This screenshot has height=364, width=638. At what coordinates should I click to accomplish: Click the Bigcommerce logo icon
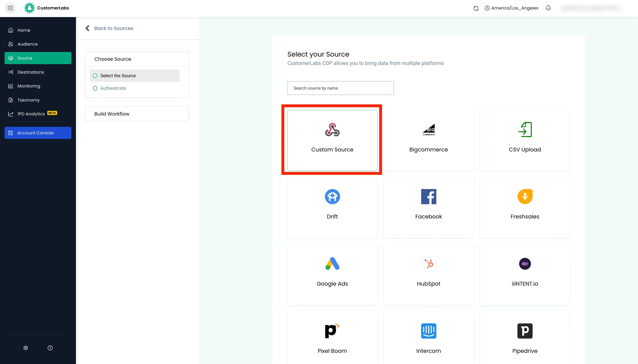pos(428,129)
